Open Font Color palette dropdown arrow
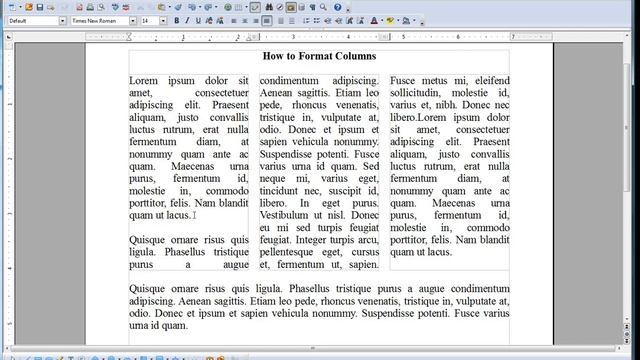Screen dimensions: 640x360 [382, 21]
